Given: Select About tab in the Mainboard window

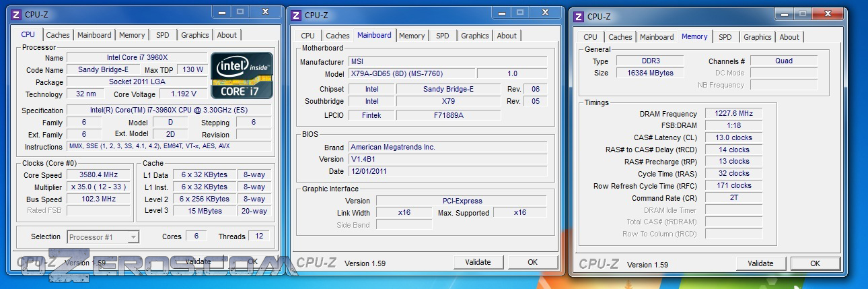Looking at the screenshot, I should coord(507,36).
